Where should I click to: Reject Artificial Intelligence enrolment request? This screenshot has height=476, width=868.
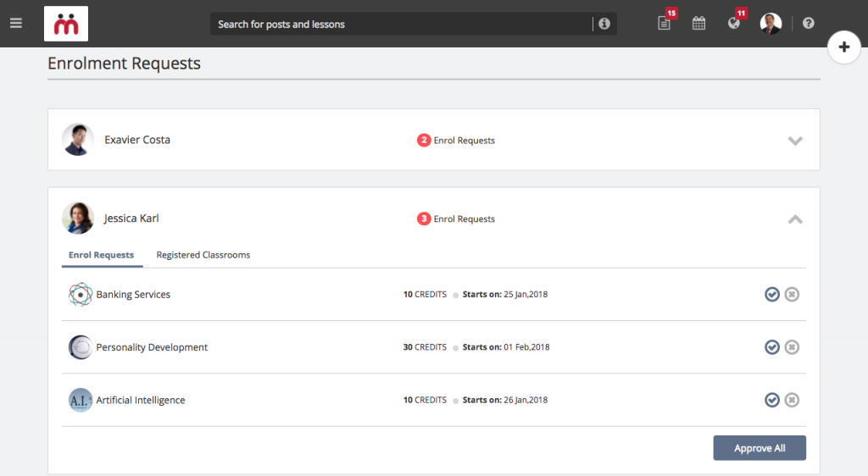[x=792, y=400]
